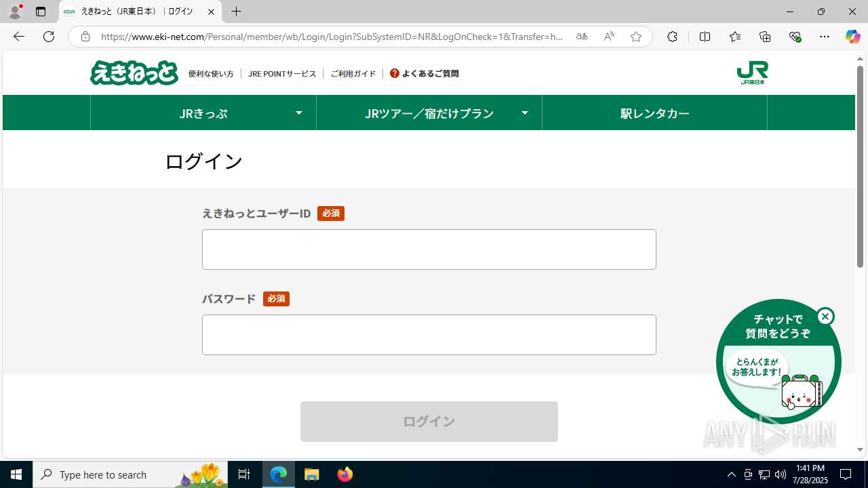The image size is (868, 488).
Task: Open Read aloud in address bar
Action: coord(609,37)
